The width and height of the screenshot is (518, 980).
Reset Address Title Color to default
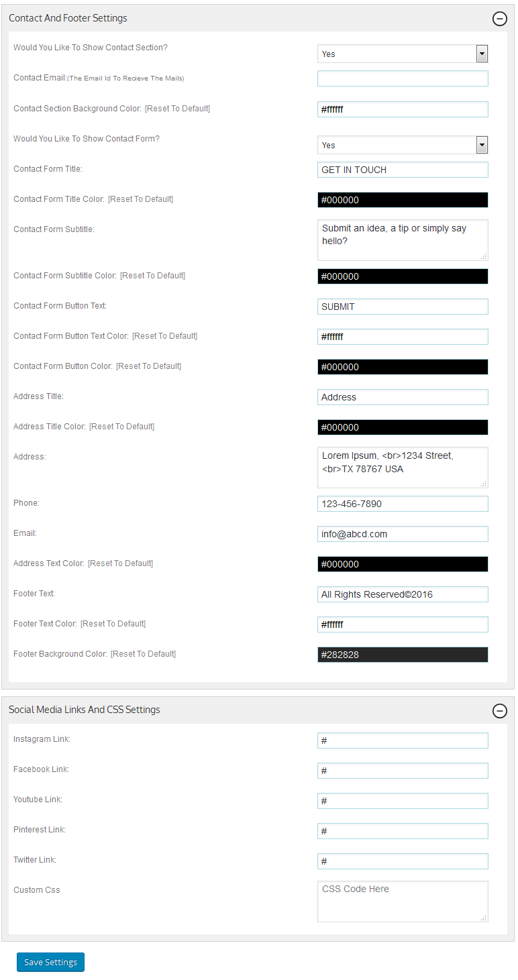[x=121, y=427]
